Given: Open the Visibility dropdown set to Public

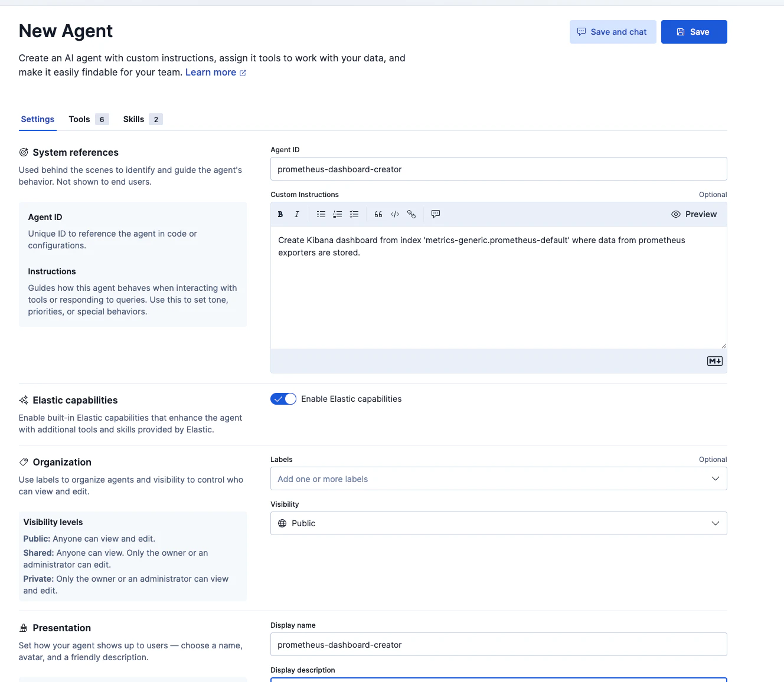Looking at the screenshot, I should (x=499, y=523).
